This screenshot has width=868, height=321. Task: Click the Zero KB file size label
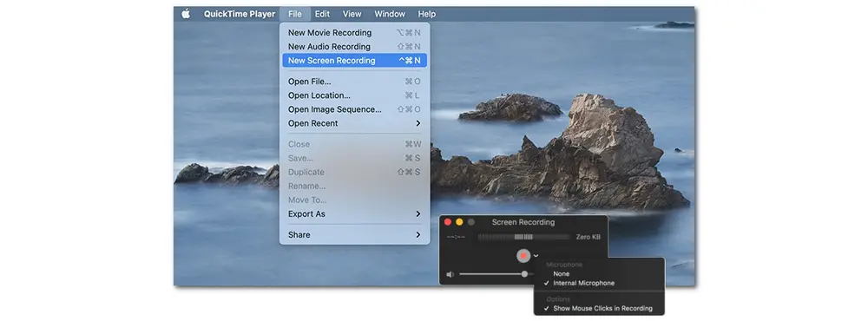click(588, 237)
